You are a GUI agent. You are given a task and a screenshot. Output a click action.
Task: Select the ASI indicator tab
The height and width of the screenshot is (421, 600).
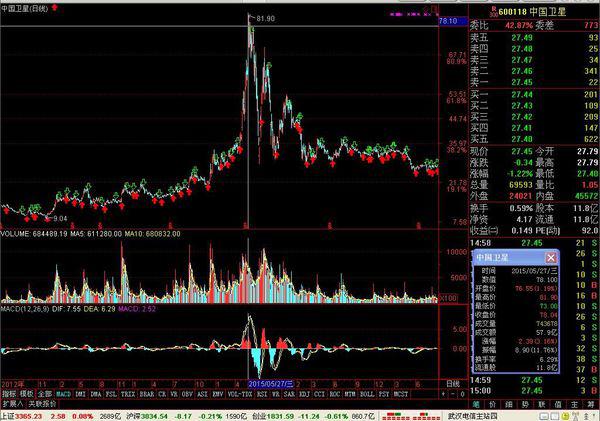[202, 393]
